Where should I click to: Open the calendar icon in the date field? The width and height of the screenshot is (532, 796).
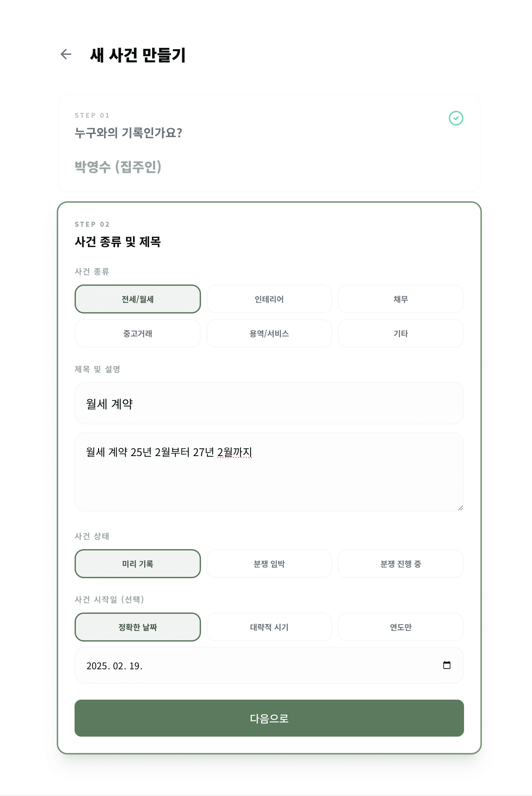pyautogui.click(x=447, y=665)
